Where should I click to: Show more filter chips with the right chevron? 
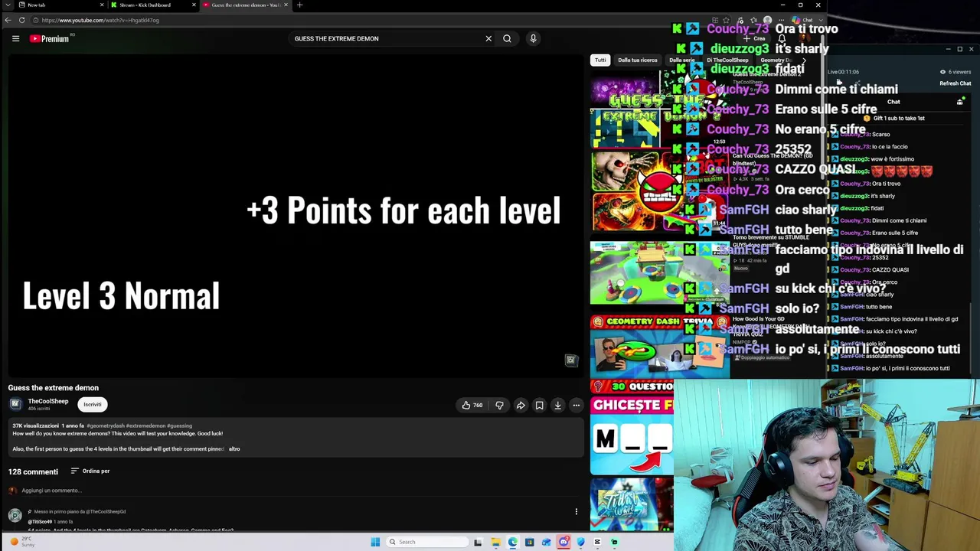pyautogui.click(x=803, y=60)
